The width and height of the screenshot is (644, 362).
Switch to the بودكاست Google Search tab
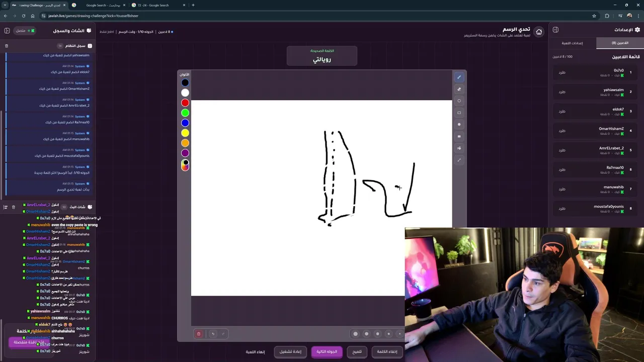pyautogui.click(x=99, y=5)
